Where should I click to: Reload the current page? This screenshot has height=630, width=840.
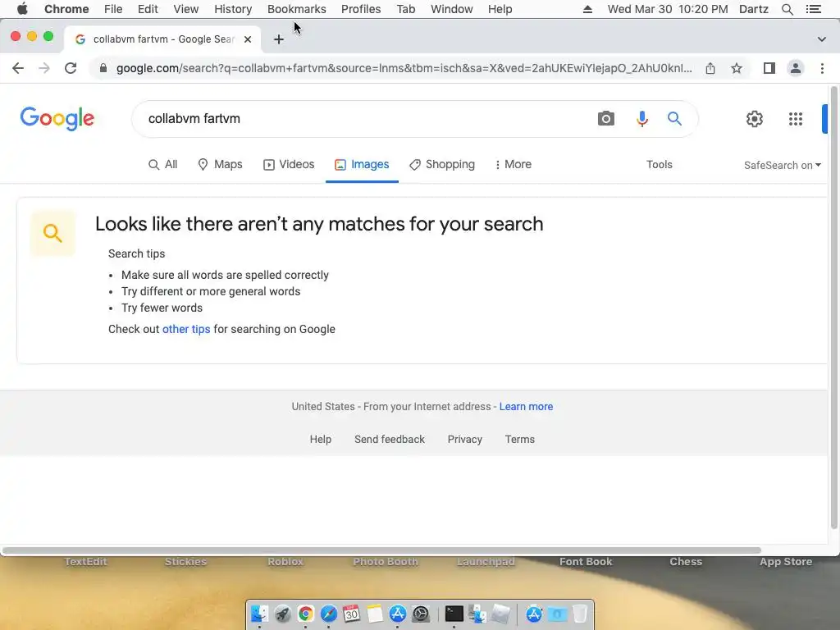point(71,68)
